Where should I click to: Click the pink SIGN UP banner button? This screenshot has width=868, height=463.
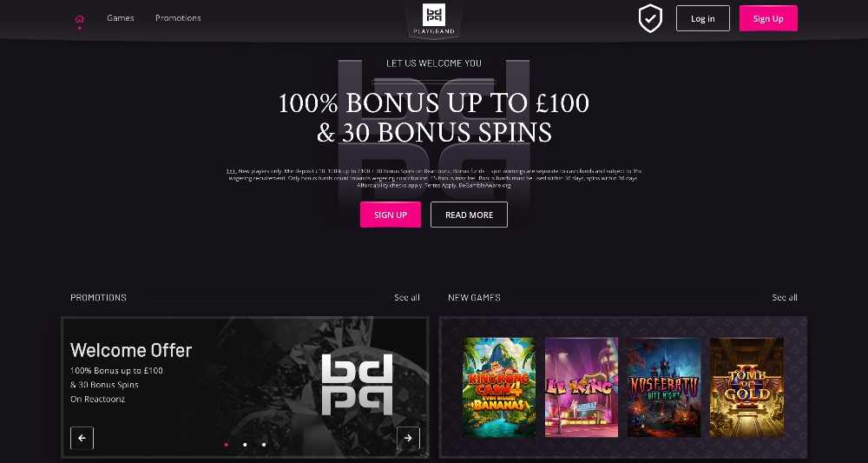(x=391, y=215)
